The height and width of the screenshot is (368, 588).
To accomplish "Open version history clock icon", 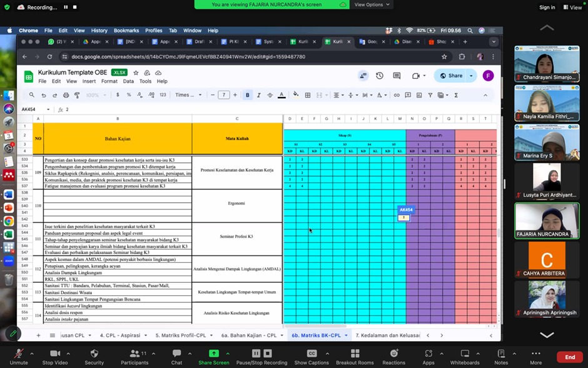I will (380, 76).
